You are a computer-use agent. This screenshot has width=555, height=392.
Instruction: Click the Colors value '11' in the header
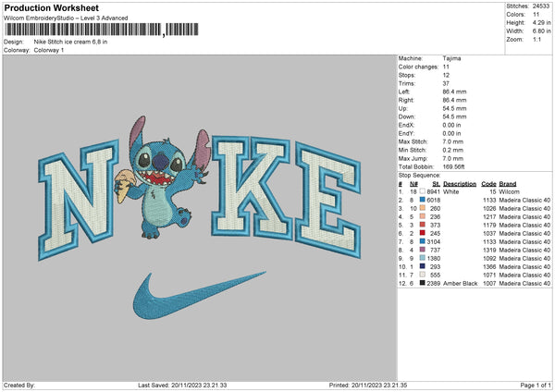(536, 15)
